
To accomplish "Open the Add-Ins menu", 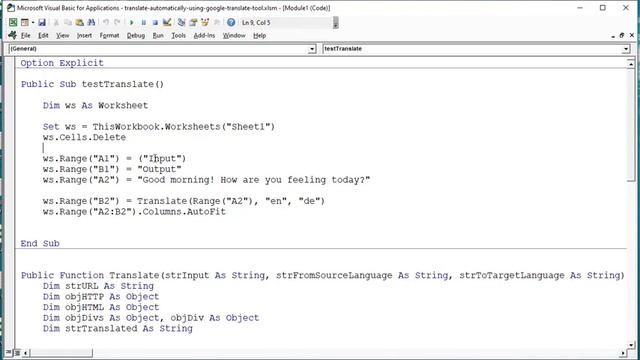I will coord(204,36).
